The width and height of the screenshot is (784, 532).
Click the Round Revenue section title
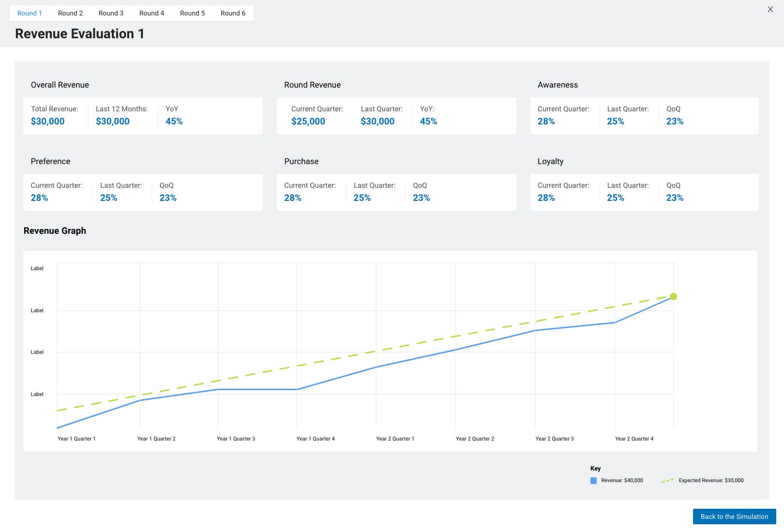pos(312,85)
